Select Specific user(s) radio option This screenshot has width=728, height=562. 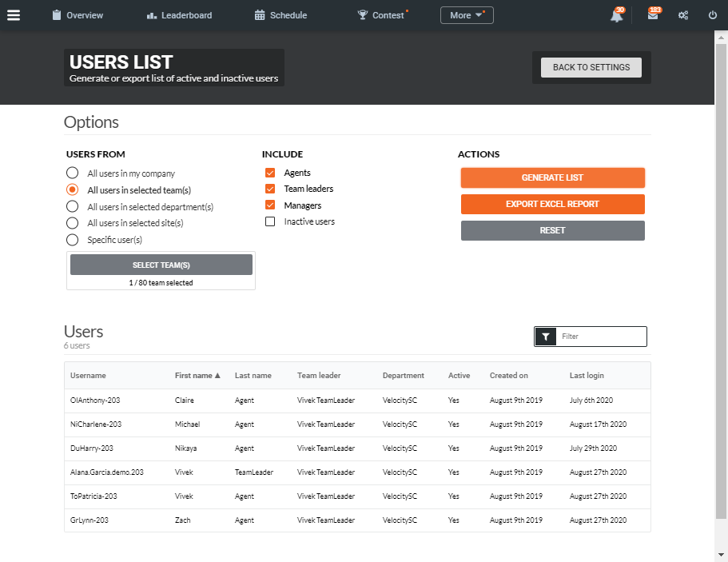tap(72, 240)
